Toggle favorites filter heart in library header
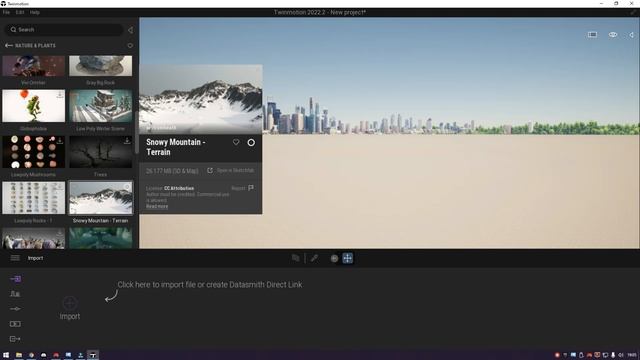This screenshot has width=640, height=360. click(130, 46)
